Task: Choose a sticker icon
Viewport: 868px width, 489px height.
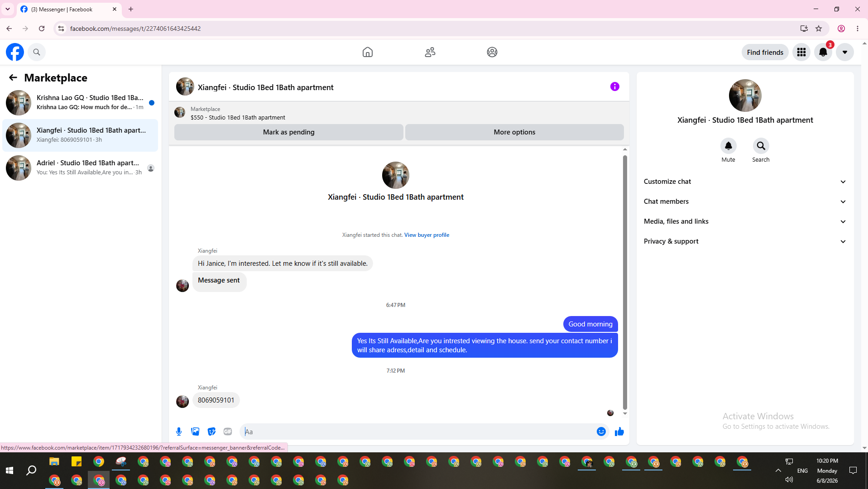Action: pos(211,431)
